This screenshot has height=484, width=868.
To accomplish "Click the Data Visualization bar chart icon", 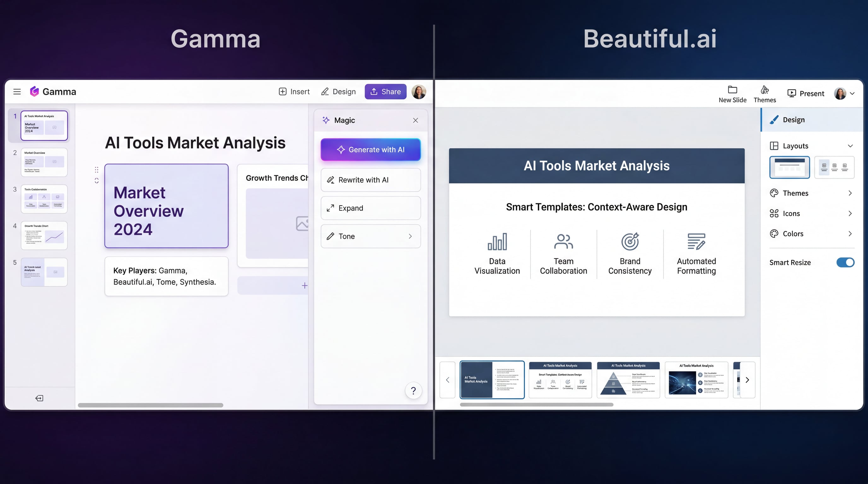I will (x=497, y=242).
